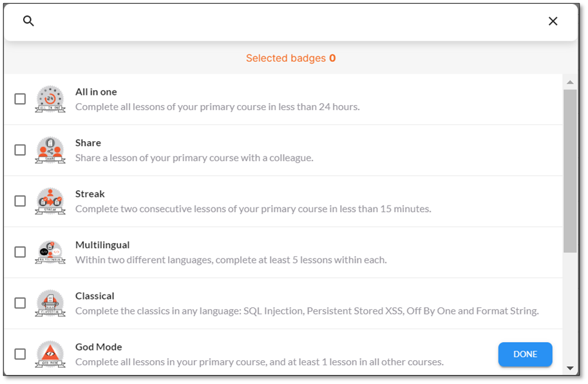Select the Multilingual badge checkbox
The width and height of the screenshot is (588, 384).
(20, 252)
